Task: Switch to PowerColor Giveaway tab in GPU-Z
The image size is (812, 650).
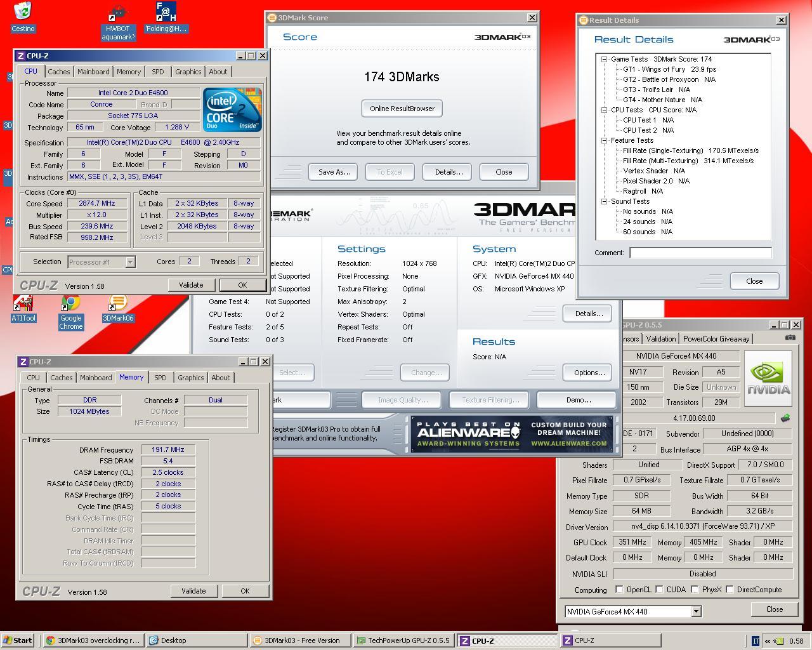Action: 716,339
